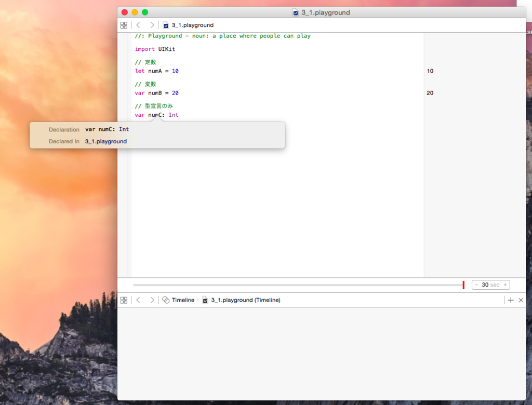Viewport: 532px width, 405px height.
Task: Go forward in the editor jump bar
Action: (x=152, y=25)
